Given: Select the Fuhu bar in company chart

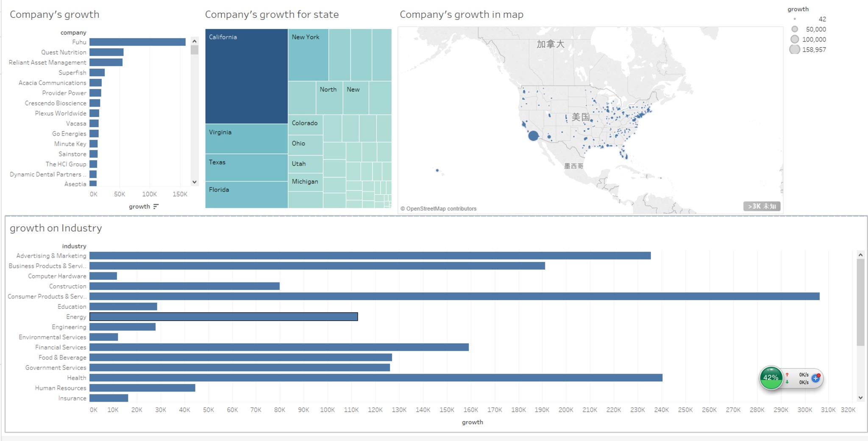Looking at the screenshot, I should [x=137, y=42].
